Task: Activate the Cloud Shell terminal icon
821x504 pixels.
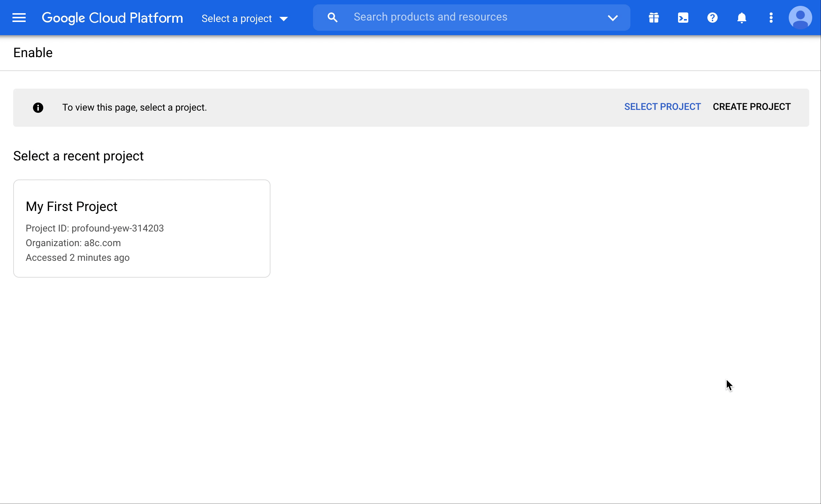Action: [x=683, y=18]
